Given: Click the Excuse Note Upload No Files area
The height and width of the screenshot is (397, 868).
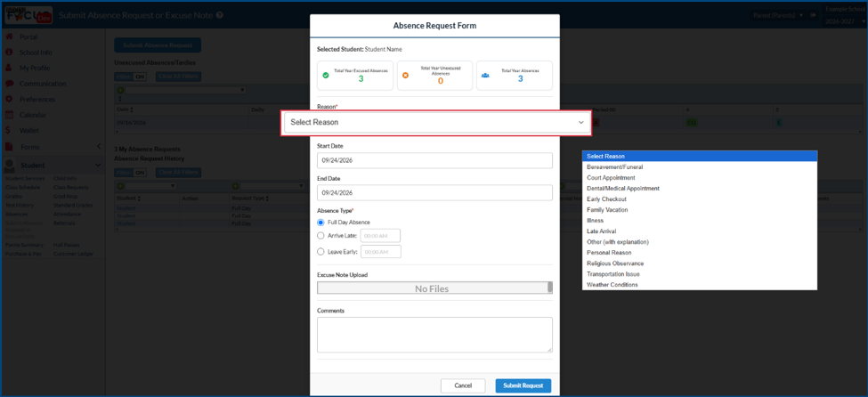Looking at the screenshot, I should tap(432, 288).
